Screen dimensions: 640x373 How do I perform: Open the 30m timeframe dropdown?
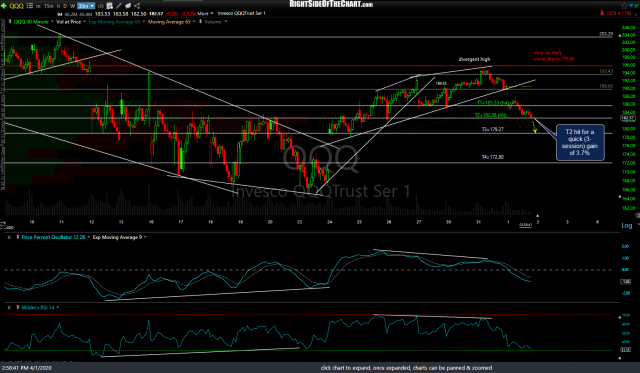coord(86,6)
